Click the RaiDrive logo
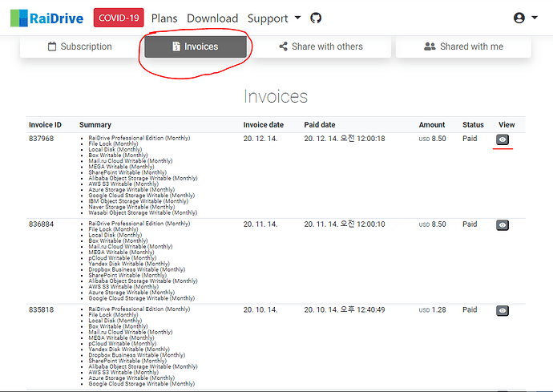 [x=52, y=18]
